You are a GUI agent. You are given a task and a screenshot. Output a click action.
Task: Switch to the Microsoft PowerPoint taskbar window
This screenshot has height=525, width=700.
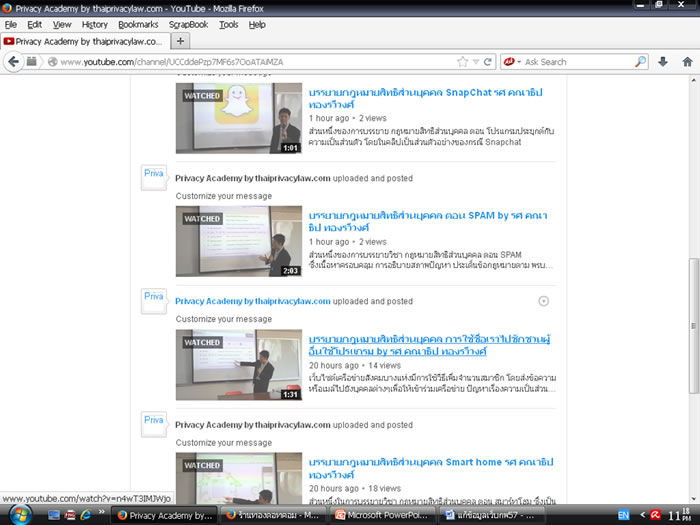pyautogui.click(x=383, y=515)
